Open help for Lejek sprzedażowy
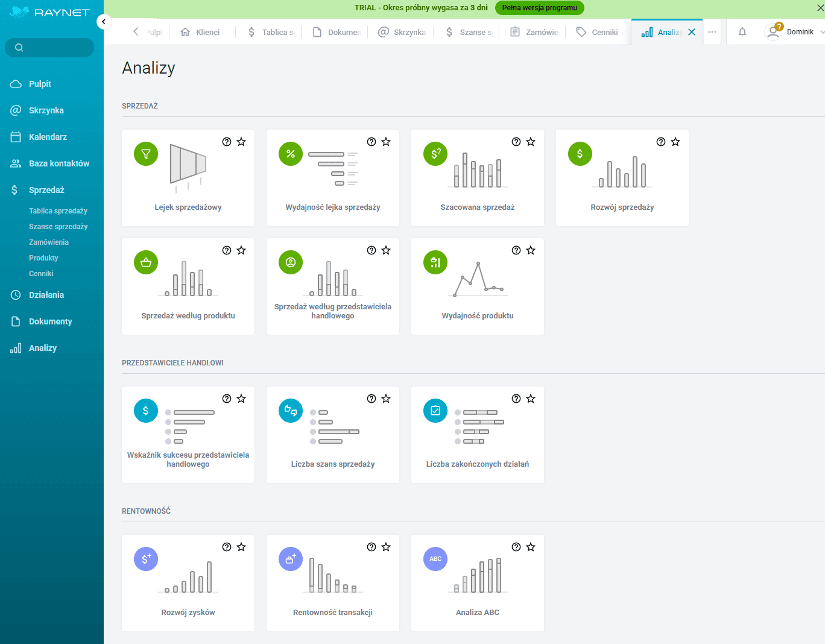The width and height of the screenshot is (825, 644). pyautogui.click(x=227, y=142)
